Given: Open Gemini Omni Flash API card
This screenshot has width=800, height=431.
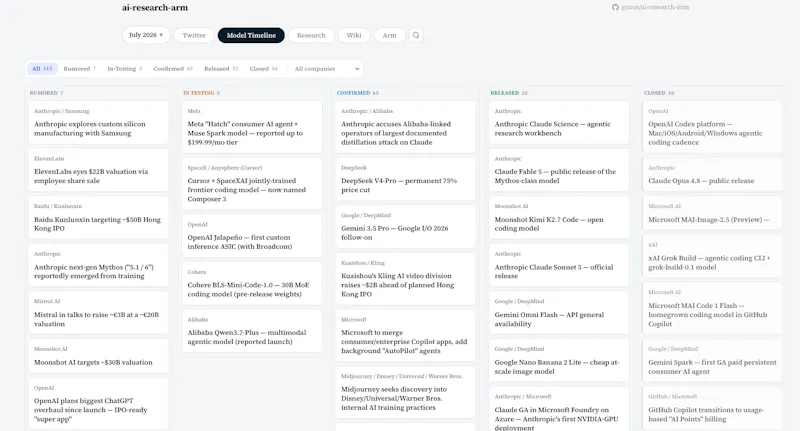Looking at the screenshot, I should (x=559, y=313).
